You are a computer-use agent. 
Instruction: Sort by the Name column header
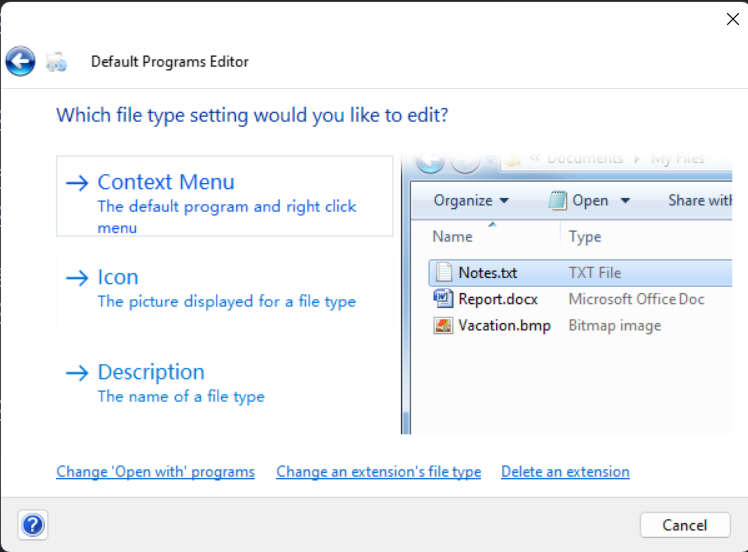[453, 237]
